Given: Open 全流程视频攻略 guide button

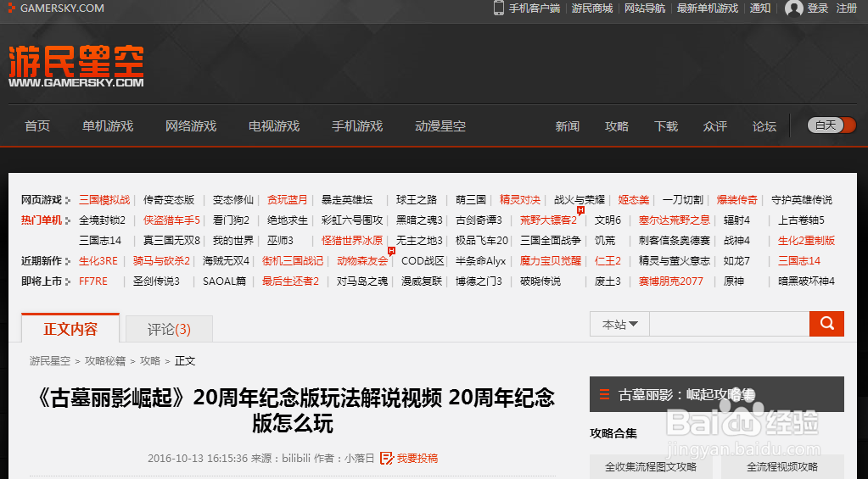Looking at the screenshot, I should pos(782,467).
